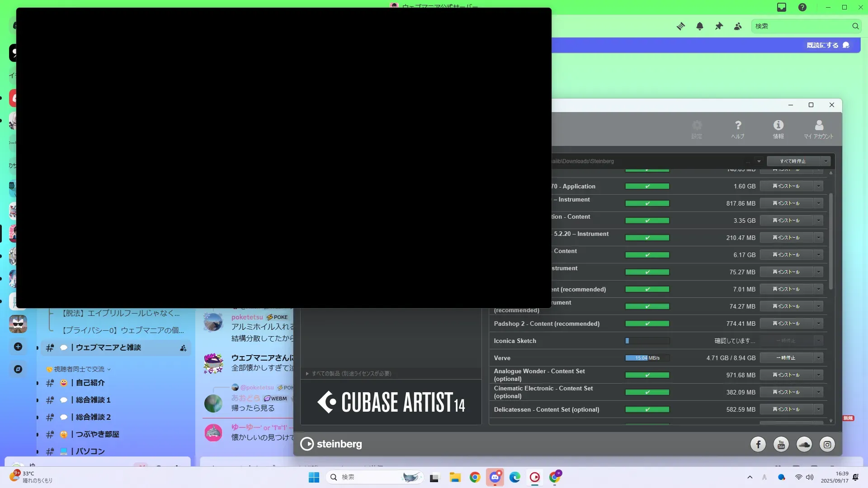Image resolution: width=868 pixels, height=488 pixels.
Task: Open Steinberg's SoundCloud icon
Action: 804,445
